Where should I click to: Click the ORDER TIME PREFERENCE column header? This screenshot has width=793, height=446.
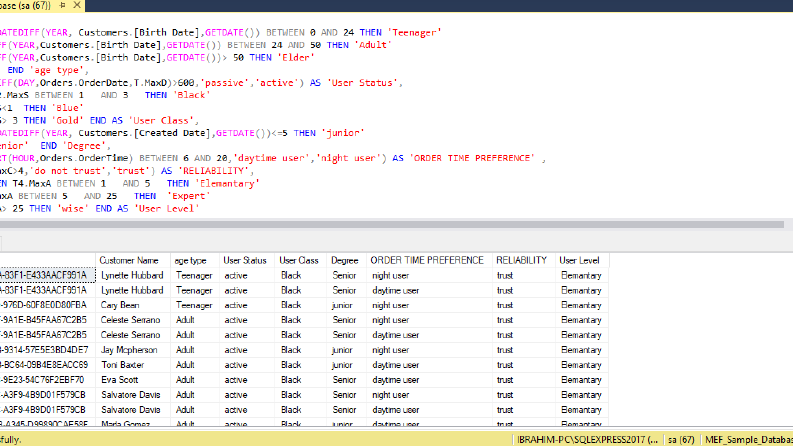coord(427,260)
